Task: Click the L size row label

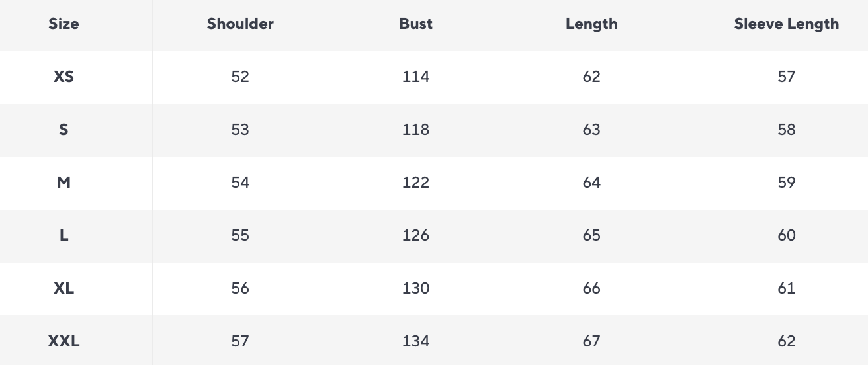Action: coord(64,235)
